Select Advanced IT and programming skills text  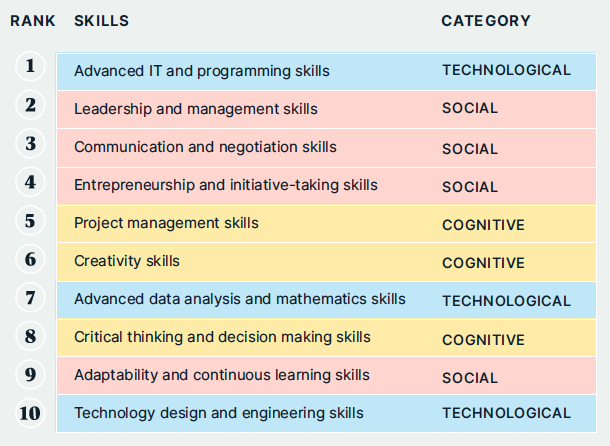[202, 71]
